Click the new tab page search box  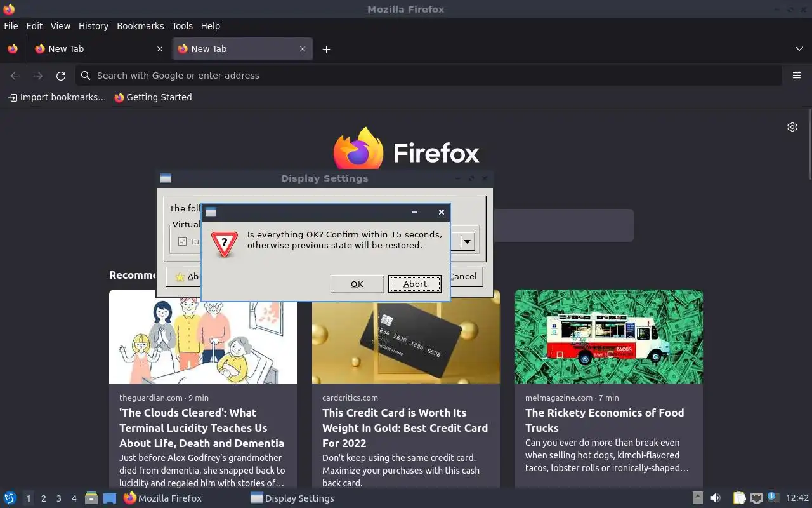tap(563, 225)
